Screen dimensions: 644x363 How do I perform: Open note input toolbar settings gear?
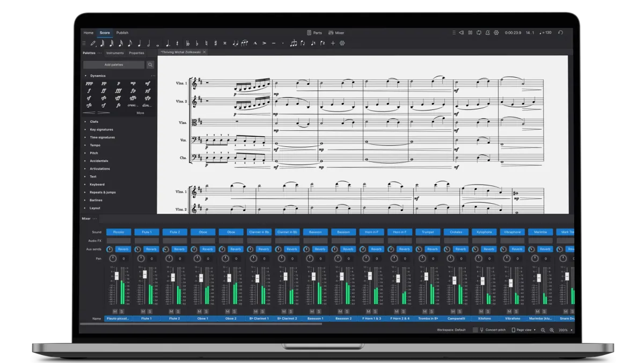click(342, 43)
